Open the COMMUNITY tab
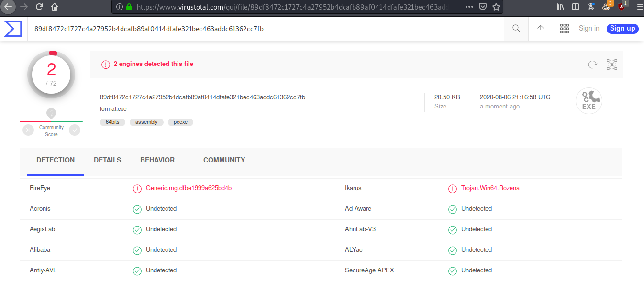This screenshot has width=644, height=281. [x=224, y=161]
